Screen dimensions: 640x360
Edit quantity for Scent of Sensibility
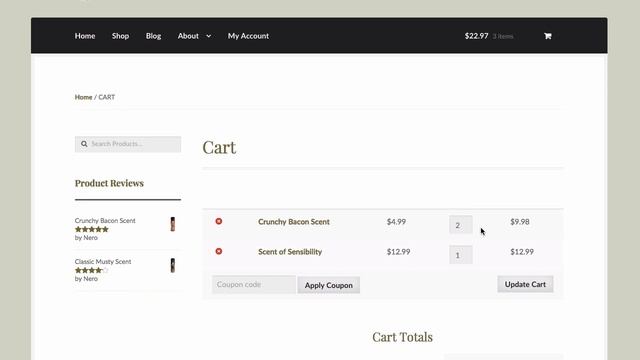click(461, 255)
